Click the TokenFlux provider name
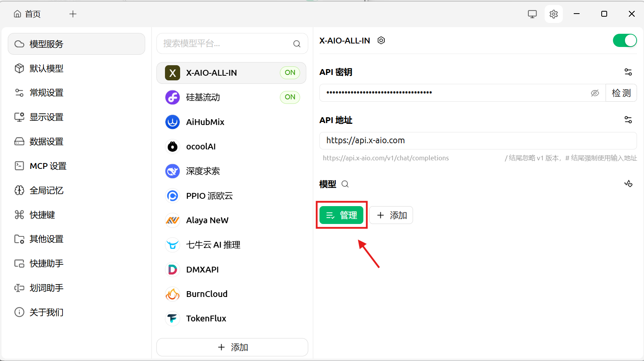This screenshot has width=644, height=361. pos(206,318)
